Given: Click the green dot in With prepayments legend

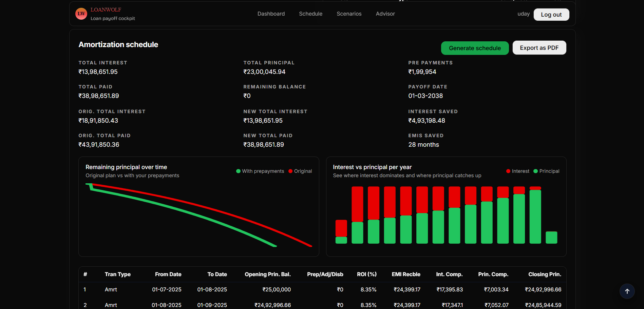Looking at the screenshot, I should (238, 171).
